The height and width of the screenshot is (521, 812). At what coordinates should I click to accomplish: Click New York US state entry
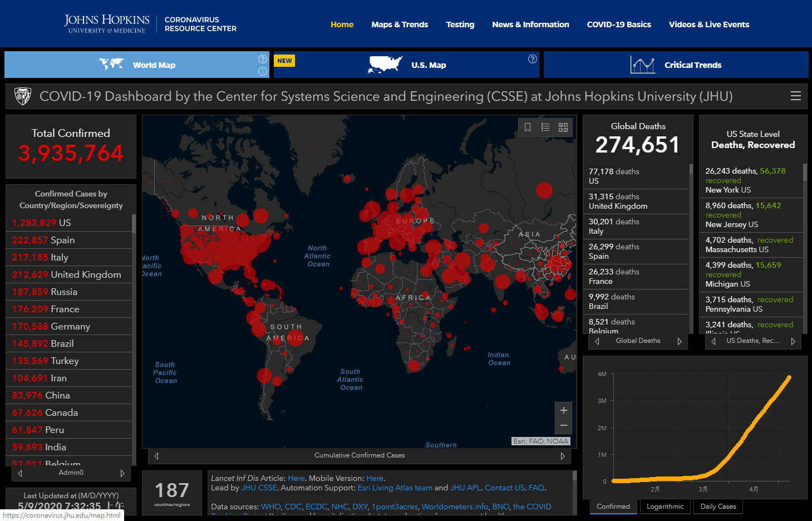click(x=751, y=180)
